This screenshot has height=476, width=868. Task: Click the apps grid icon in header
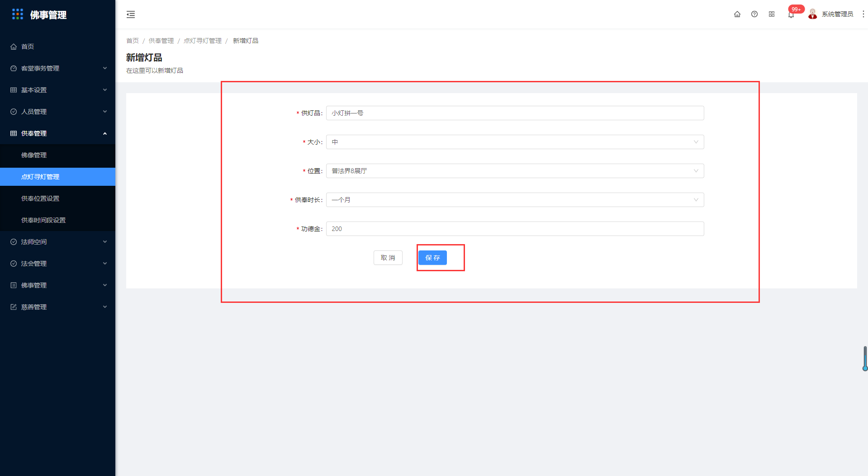click(772, 14)
